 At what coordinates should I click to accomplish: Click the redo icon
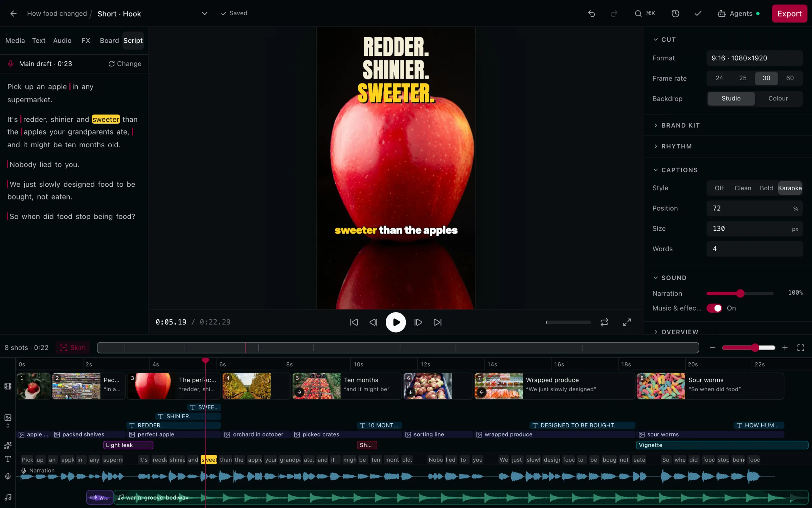tap(614, 14)
